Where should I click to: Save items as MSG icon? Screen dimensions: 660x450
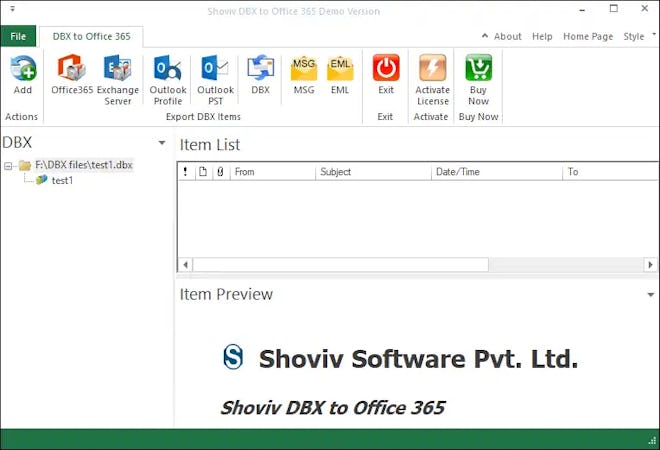[x=303, y=69]
